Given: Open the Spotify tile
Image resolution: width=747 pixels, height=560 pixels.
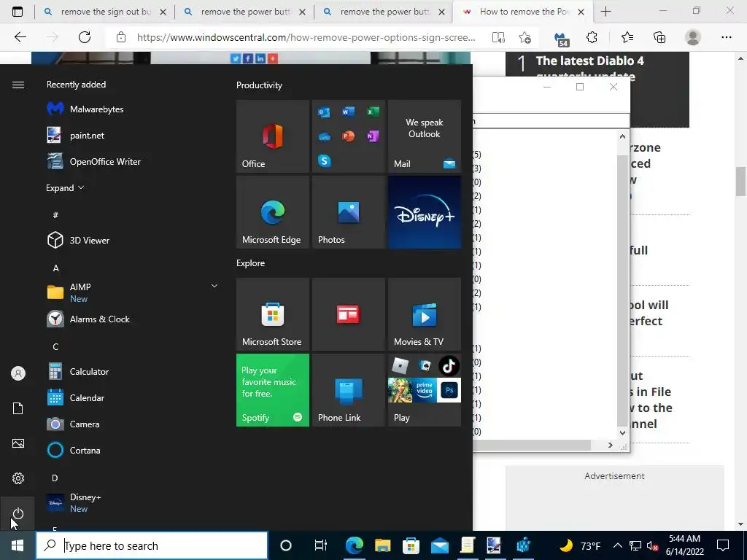Looking at the screenshot, I should [x=273, y=390].
